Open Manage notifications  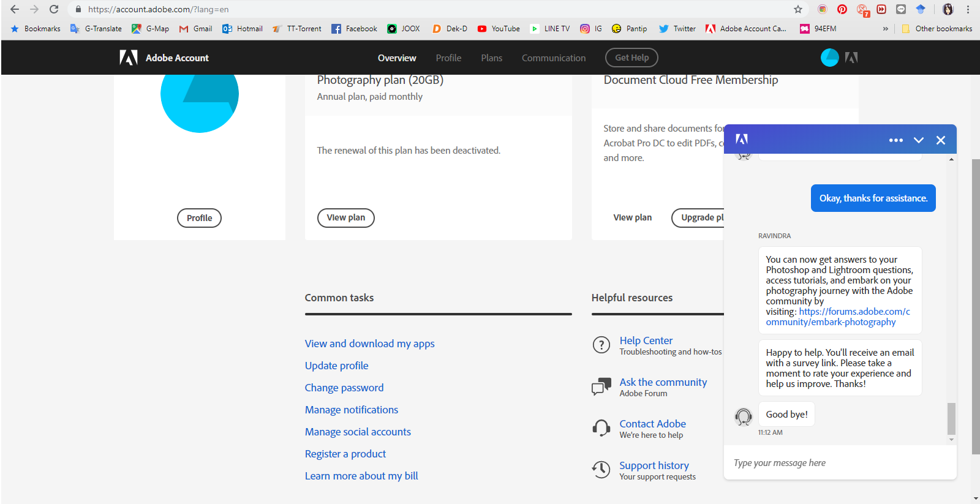coord(352,410)
